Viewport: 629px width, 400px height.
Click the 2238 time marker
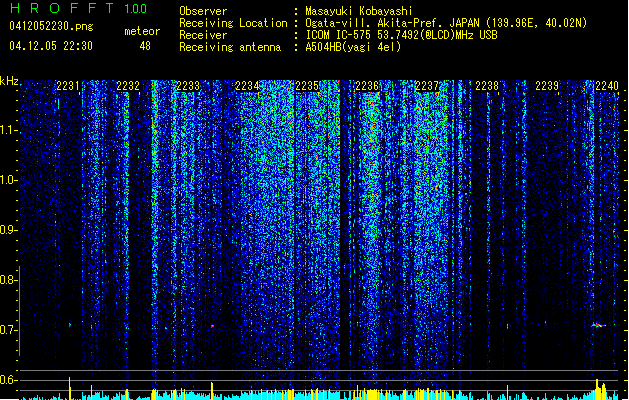487,86
